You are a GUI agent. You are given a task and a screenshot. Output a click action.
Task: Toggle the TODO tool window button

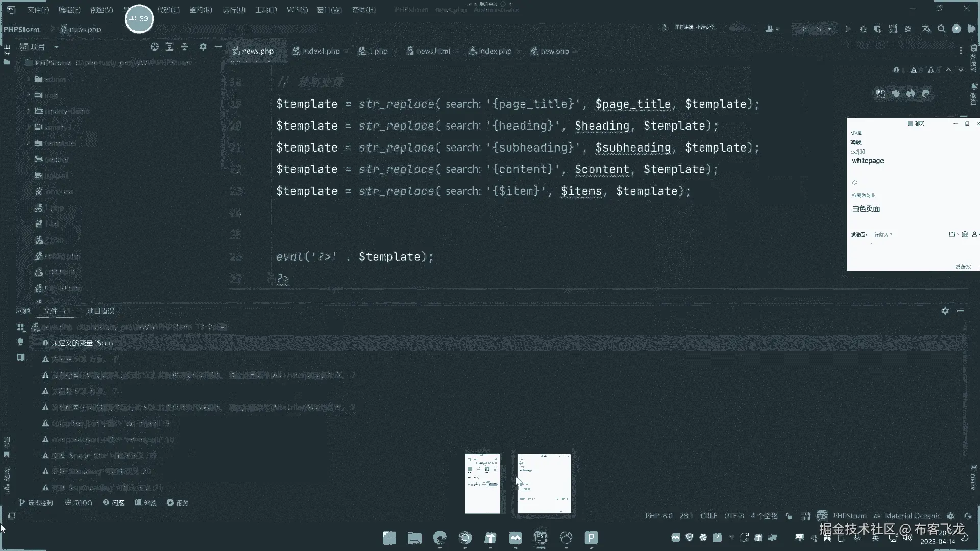[79, 503]
